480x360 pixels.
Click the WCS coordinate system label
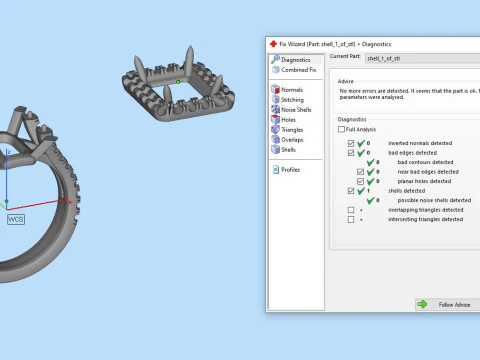pyautogui.click(x=16, y=219)
